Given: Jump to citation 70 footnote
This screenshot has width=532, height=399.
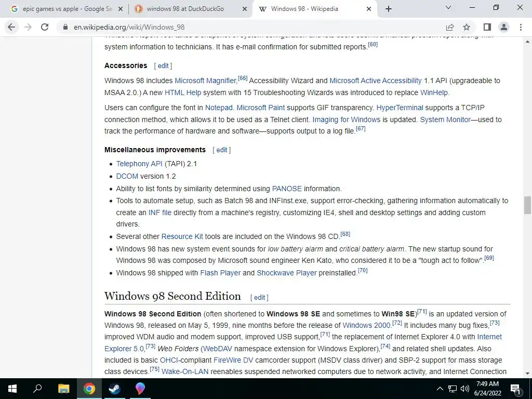Looking at the screenshot, I should pos(363,270).
